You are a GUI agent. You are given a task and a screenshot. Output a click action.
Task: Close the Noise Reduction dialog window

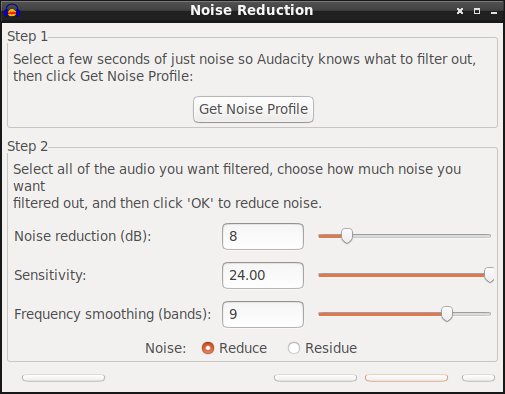tap(460, 11)
